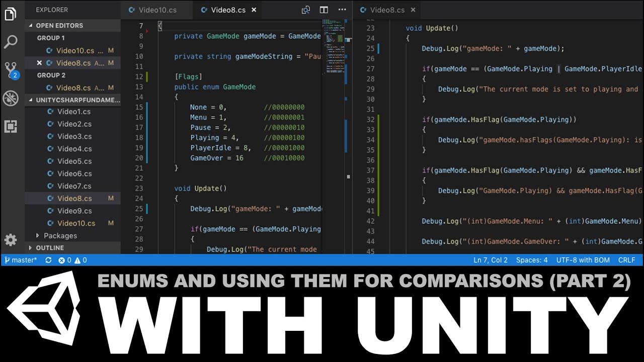644x362 pixels.
Task: Click the GROUP 2 header label
Action: coord(51,75)
